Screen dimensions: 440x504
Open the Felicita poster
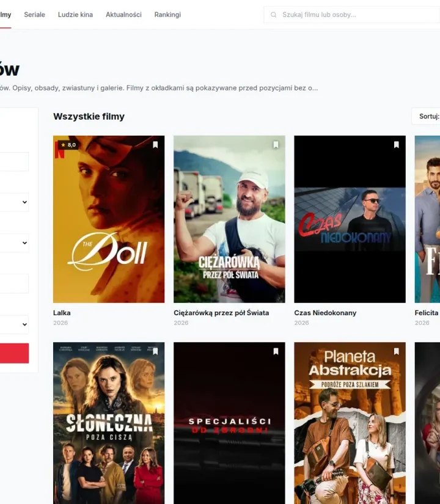[427, 219]
